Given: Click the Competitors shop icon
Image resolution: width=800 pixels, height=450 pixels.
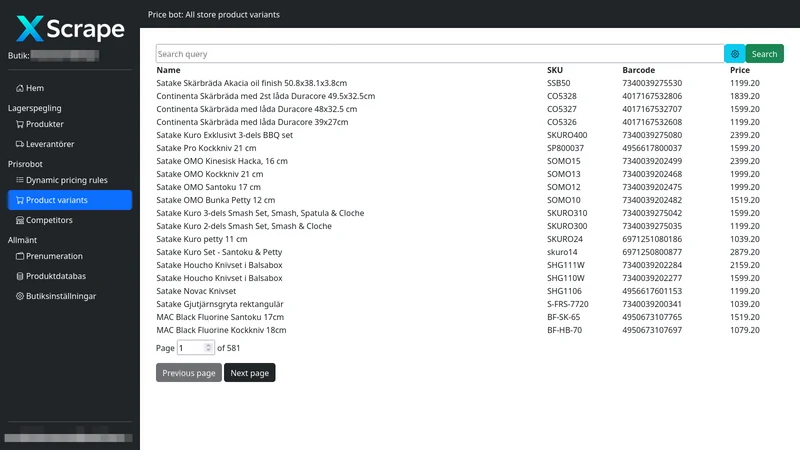Looking at the screenshot, I should 20,220.
